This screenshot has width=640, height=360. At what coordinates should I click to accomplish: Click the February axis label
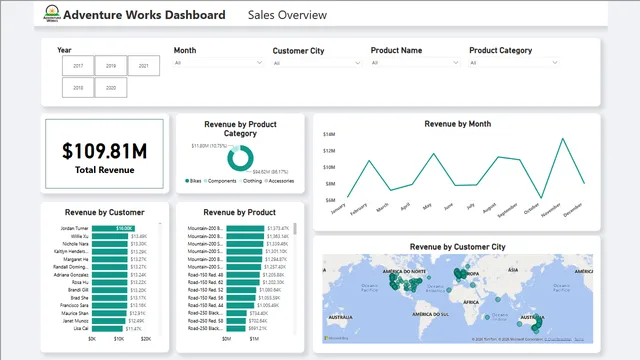(359, 209)
